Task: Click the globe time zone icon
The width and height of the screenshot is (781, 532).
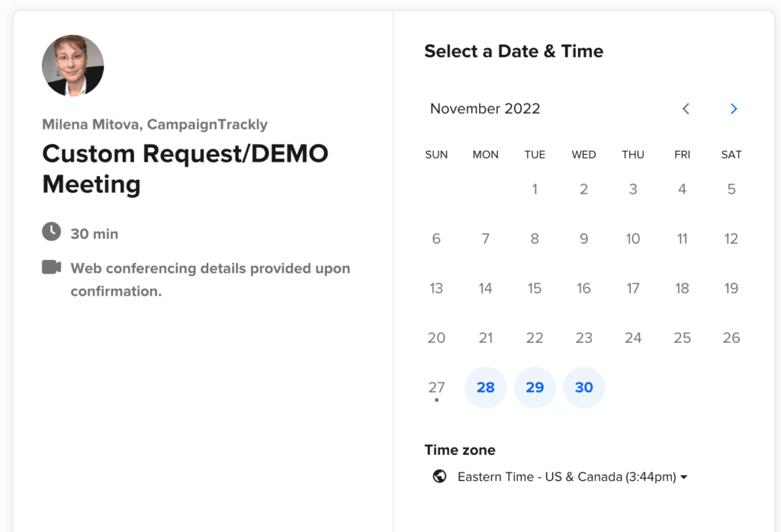Action: [x=439, y=476]
